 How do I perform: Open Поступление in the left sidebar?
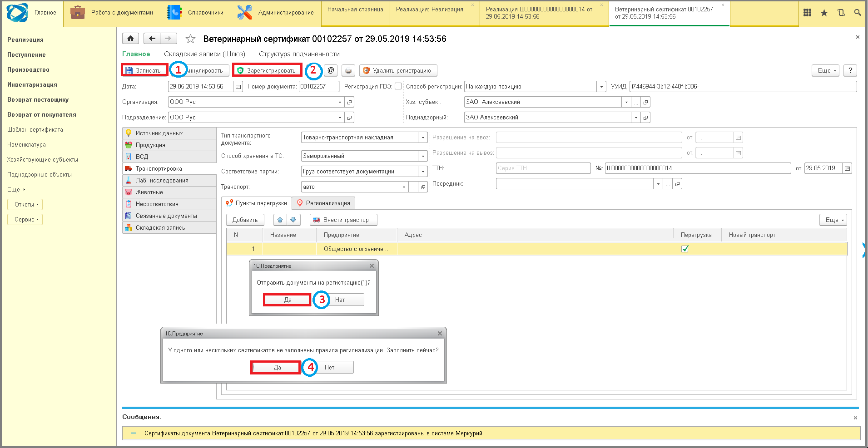(x=26, y=54)
